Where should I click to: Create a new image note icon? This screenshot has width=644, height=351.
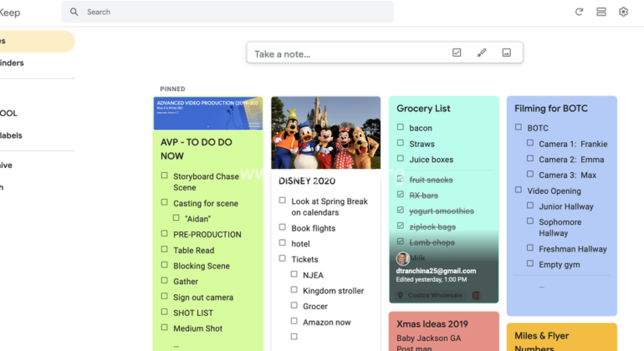(x=507, y=53)
